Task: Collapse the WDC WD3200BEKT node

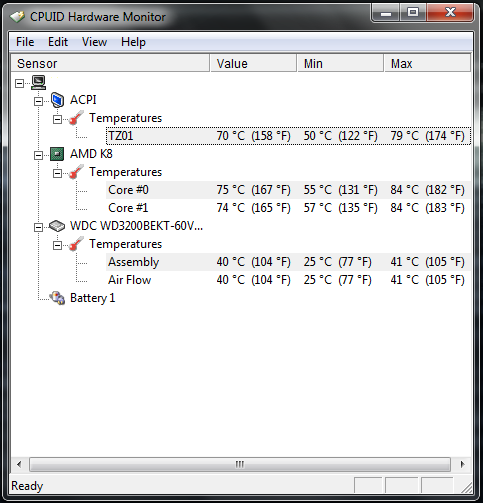Action: (x=39, y=227)
